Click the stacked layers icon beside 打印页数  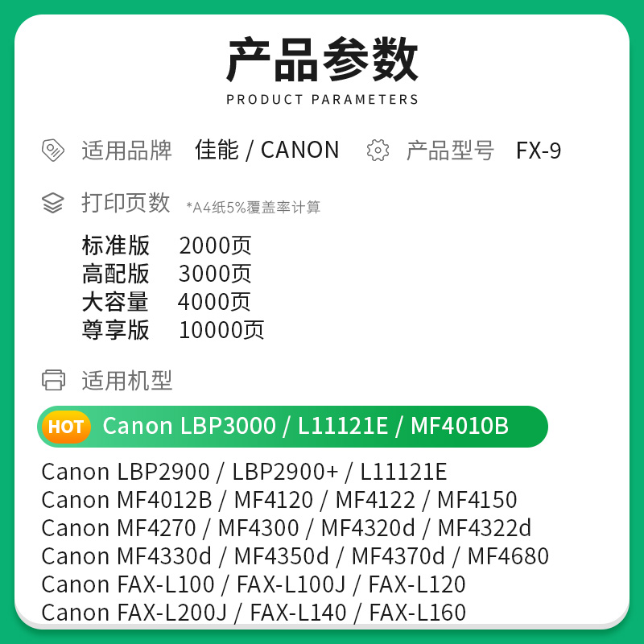click(53, 203)
